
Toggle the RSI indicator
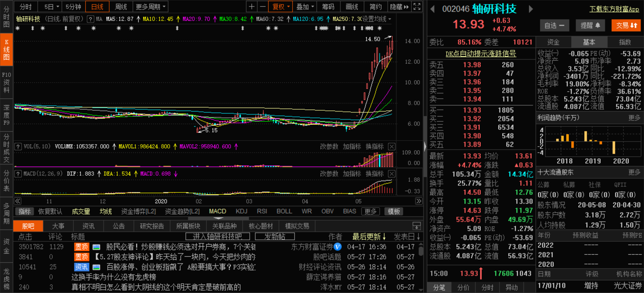click(262, 211)
